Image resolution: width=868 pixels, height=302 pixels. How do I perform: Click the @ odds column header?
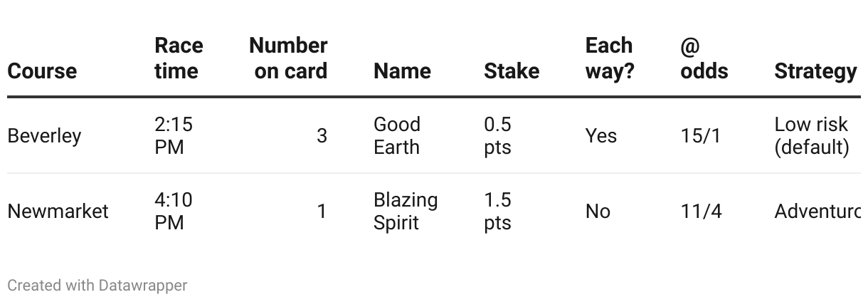tap(704, 58)
